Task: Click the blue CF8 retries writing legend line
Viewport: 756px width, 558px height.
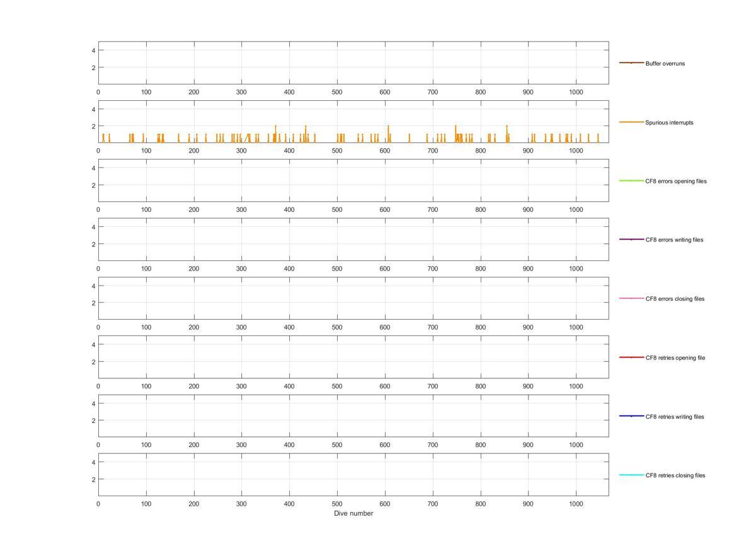Action: click(631, 416)
